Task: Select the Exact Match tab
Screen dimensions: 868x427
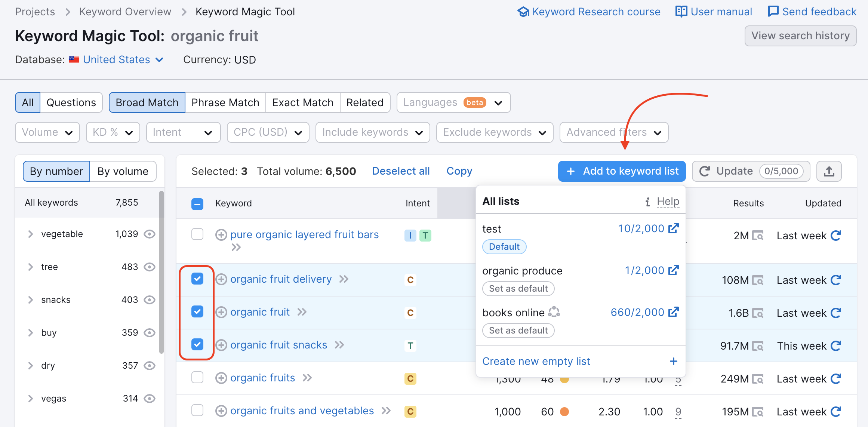Action: (302, 102)
